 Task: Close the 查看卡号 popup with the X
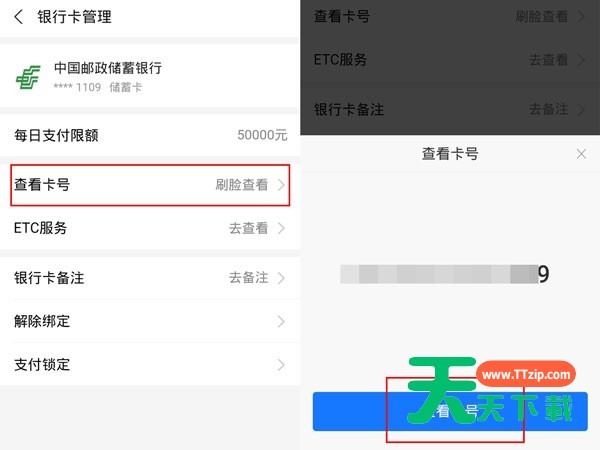pyautogui.click(x=581, y=154)
